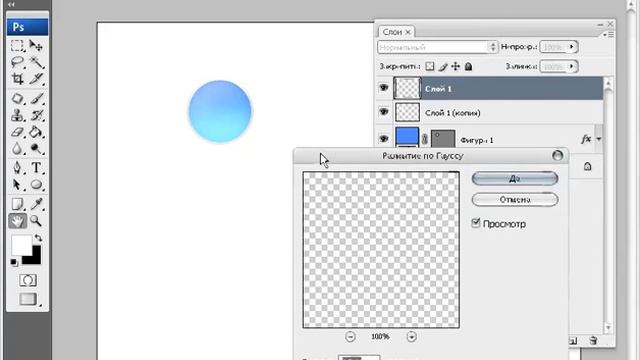The height and width of the screenshot is (360, 640).
Task: Delete layer with the trash icon
Action: pyautogui.click(x=593, y=340)
